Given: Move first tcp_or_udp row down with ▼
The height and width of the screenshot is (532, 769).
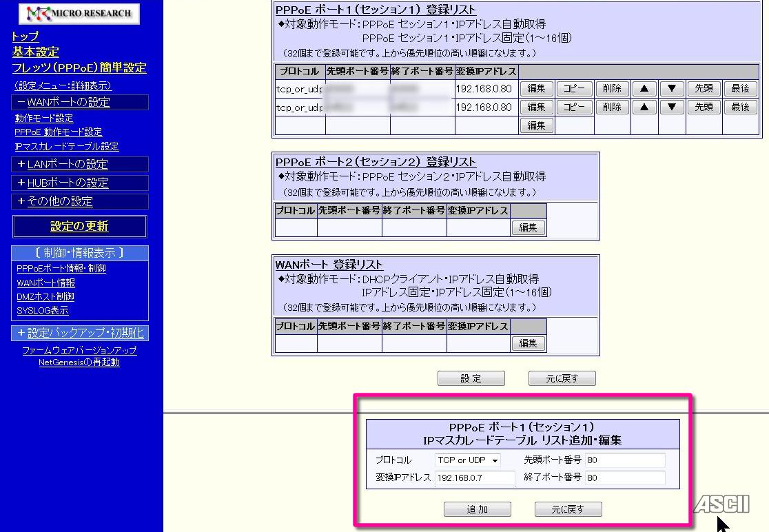Looking at the screenshot, I should [672, 89].
